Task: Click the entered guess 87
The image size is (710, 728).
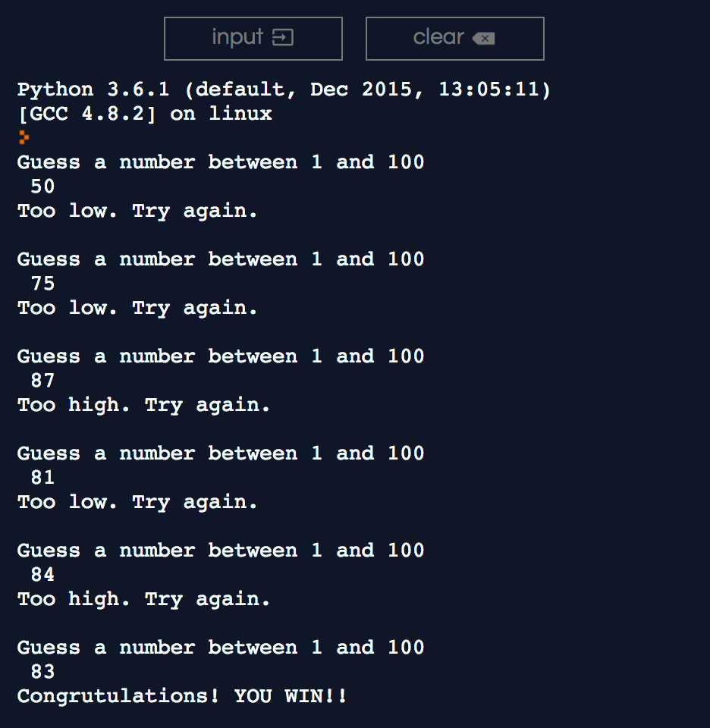Action: (42, 381)
